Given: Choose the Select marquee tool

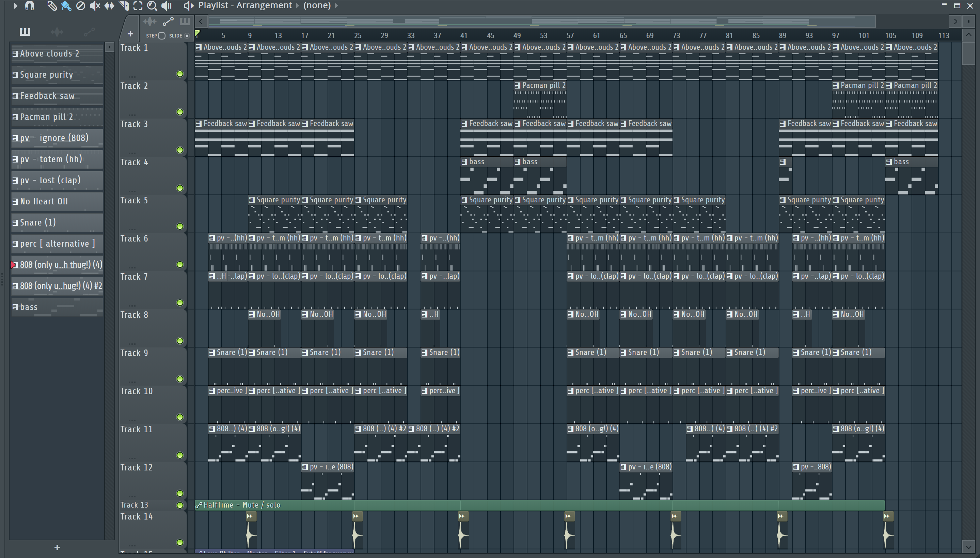Looking at the screenshot, I should pyautogui.click(x=138, y=5).
